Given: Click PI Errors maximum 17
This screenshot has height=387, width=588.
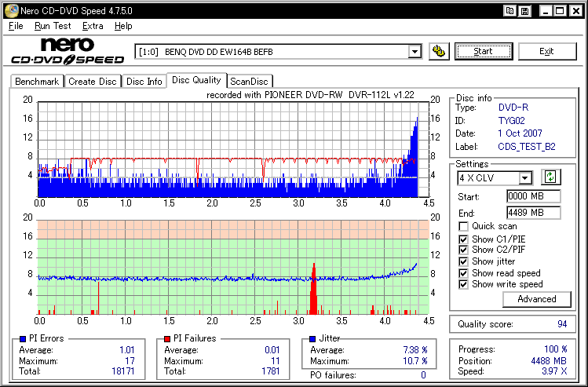Looking at the screenshot, I should pyautogui.click(x=130, y=361).
